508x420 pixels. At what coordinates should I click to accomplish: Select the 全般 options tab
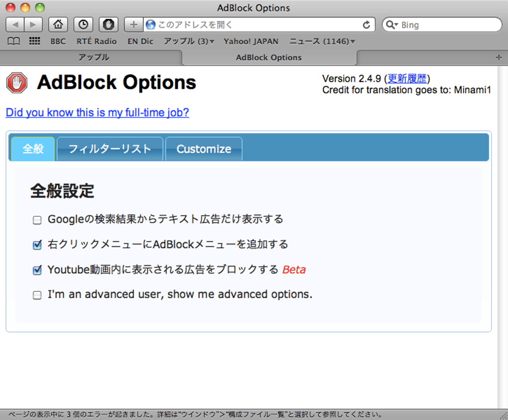click(33, 149)
